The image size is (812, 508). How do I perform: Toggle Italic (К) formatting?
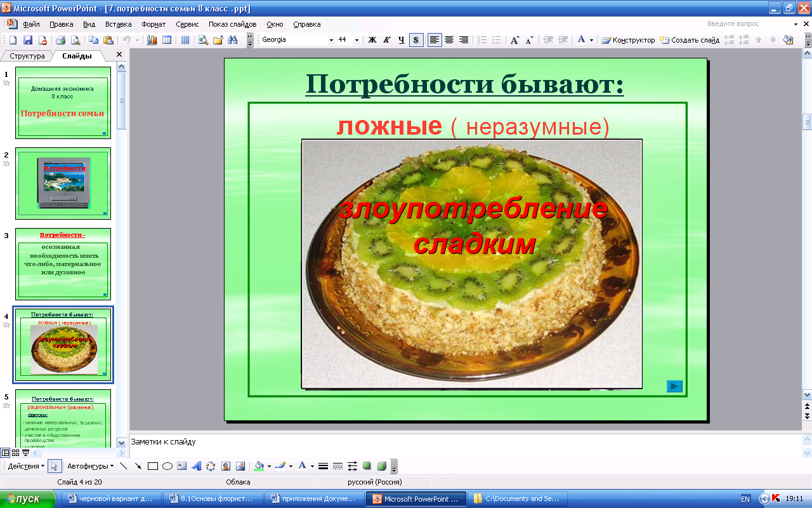coord(387,40)
